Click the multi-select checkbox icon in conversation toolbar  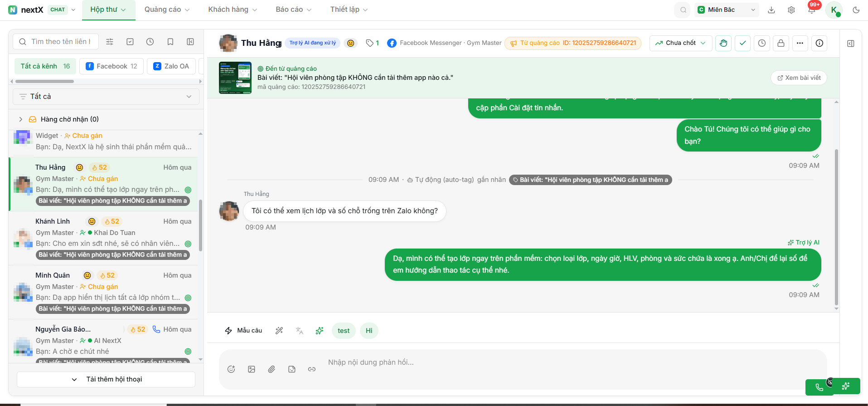[130, 42]
